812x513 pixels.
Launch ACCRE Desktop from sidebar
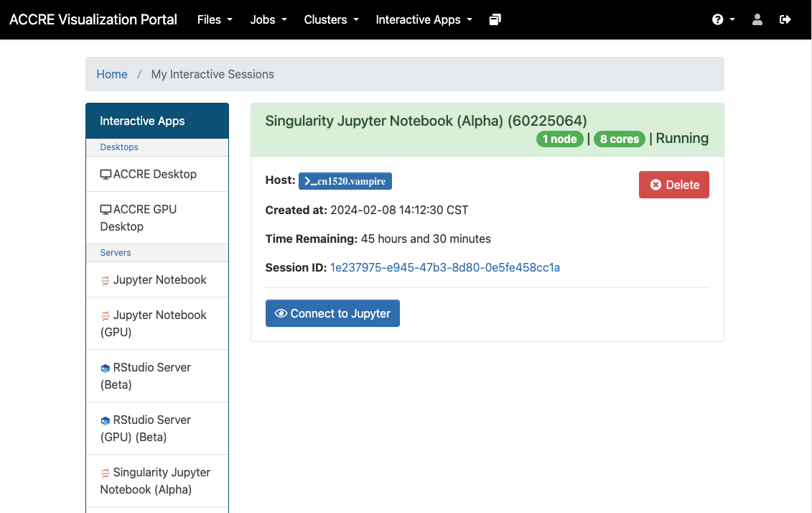[x=155, y=174]
